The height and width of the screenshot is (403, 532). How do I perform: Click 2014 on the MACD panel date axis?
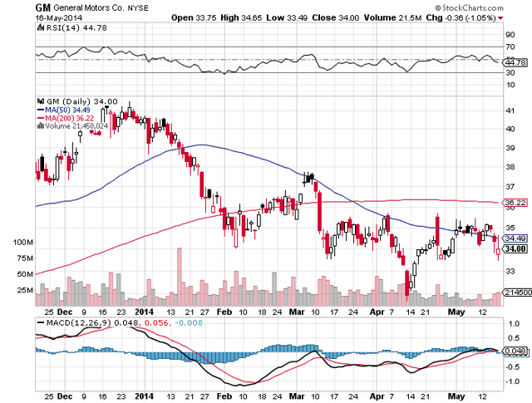(144, 396)
